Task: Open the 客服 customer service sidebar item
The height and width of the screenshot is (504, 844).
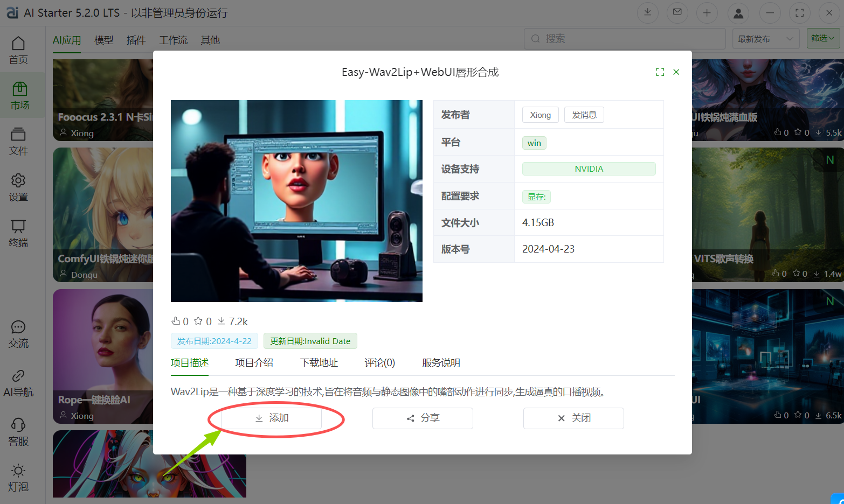Action: tap(18, 432)
